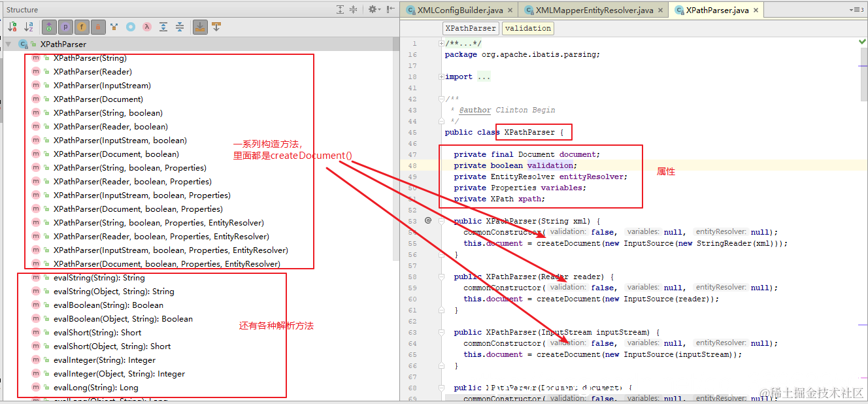Select XPathParser(Reader, boolean) constructor
868x404 pixels.
click(110, 127)
